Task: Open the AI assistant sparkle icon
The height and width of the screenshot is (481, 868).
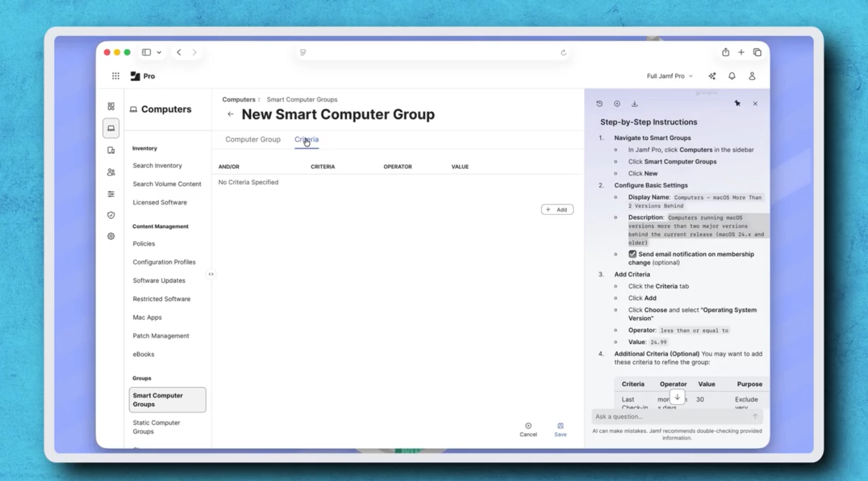Action: coord(712,76)
